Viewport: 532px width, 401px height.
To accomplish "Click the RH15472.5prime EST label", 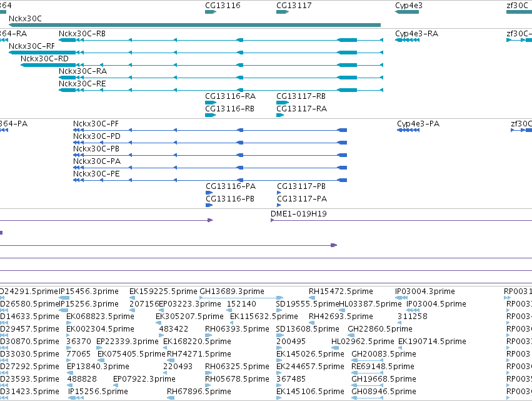I will [341, 292].
